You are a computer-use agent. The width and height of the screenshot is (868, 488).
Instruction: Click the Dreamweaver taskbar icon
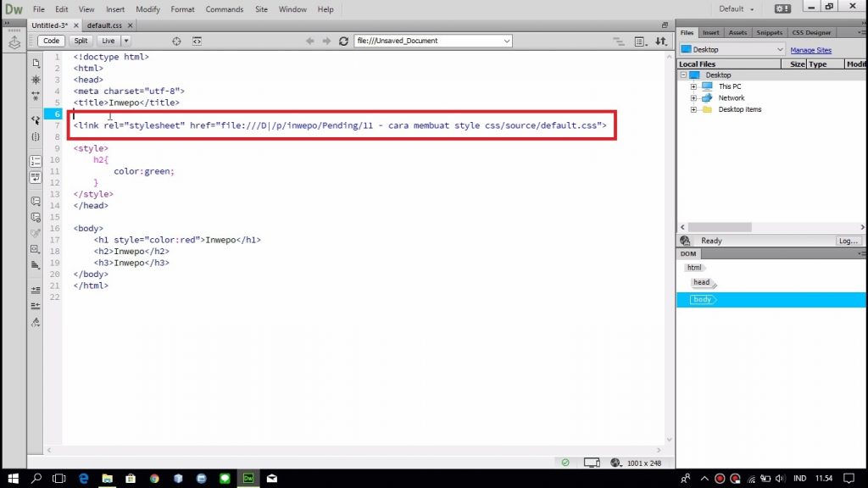[x=248, y=478]
